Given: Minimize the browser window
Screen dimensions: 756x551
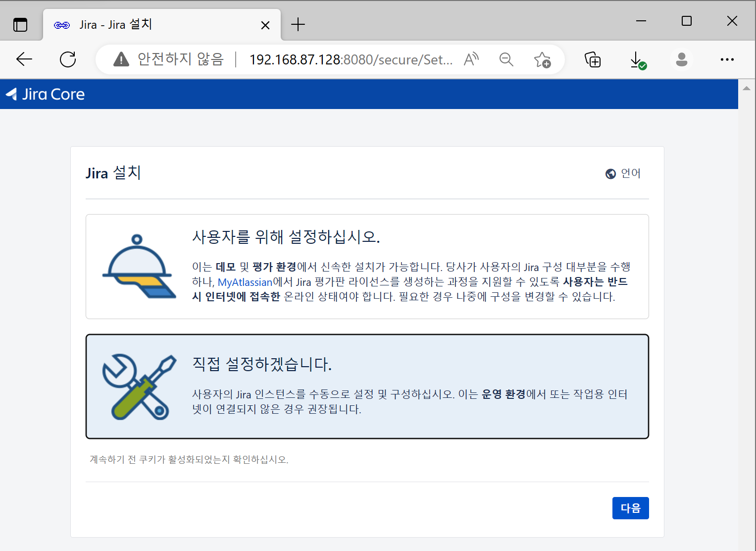Looking at the screenshot, I should pyautogui.click(x=641, y=21).
